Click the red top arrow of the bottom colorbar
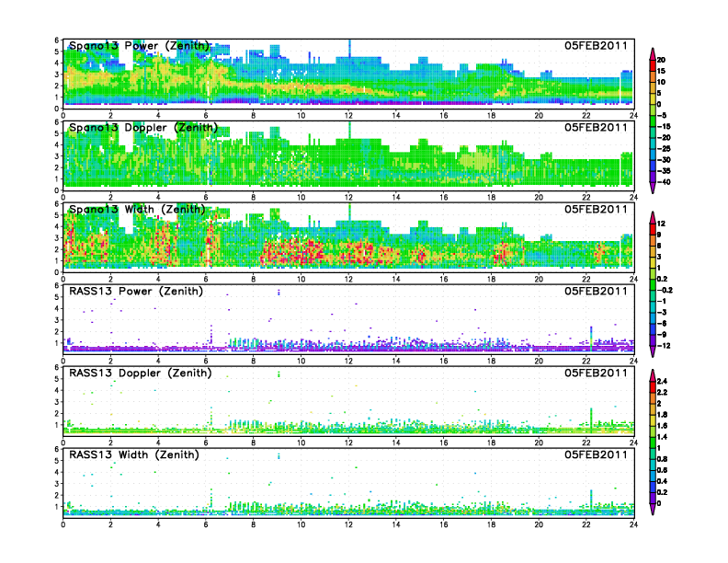The image size is (728, 563). point(652,373)
